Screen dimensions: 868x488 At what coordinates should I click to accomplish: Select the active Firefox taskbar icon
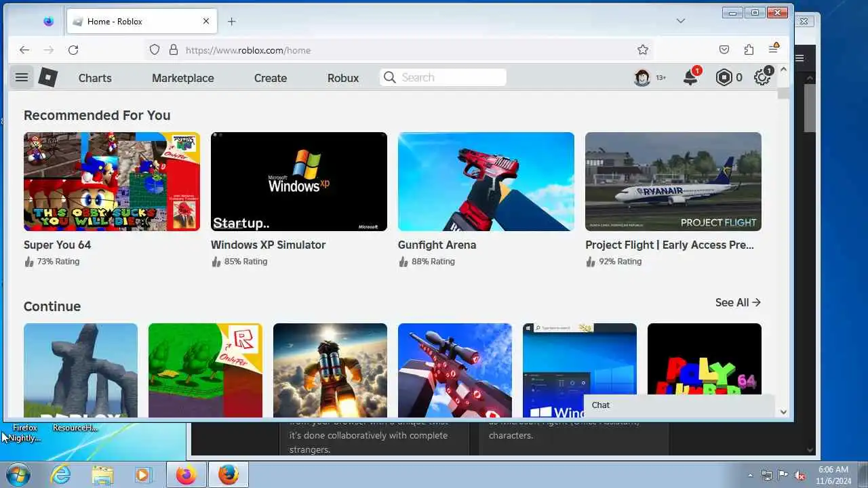[229, 474]
